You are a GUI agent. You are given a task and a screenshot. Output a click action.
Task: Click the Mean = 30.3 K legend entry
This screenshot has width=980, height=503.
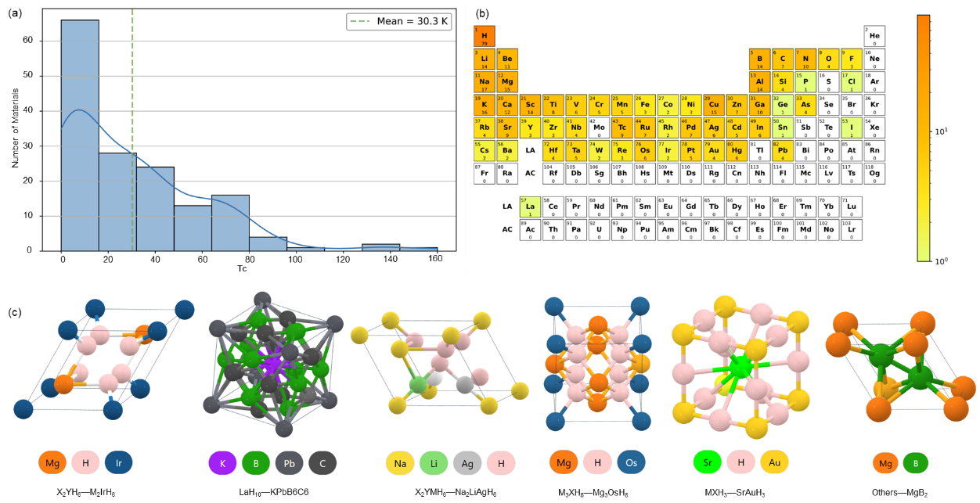point(399,22)
